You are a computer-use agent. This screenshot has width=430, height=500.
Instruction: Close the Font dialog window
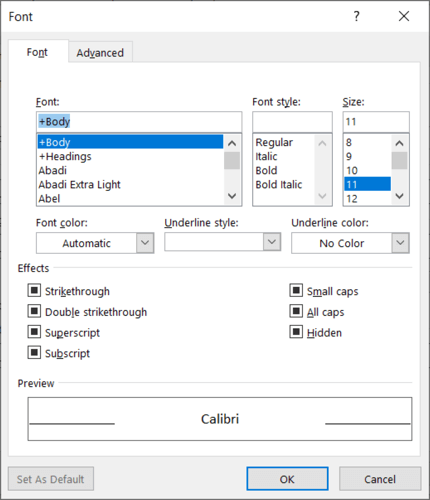tap(404, 16)
